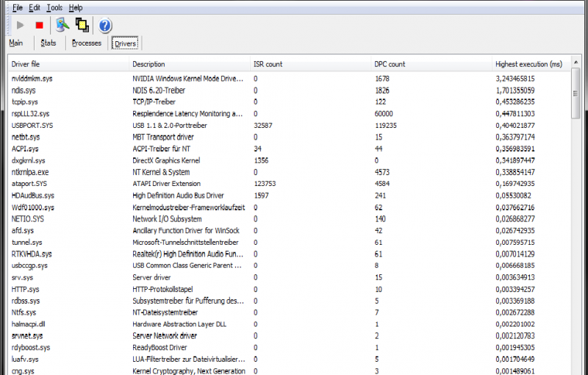This screenshot has width=588, height=375.
Task: Open the Edit menu
Action: [35, 7]
